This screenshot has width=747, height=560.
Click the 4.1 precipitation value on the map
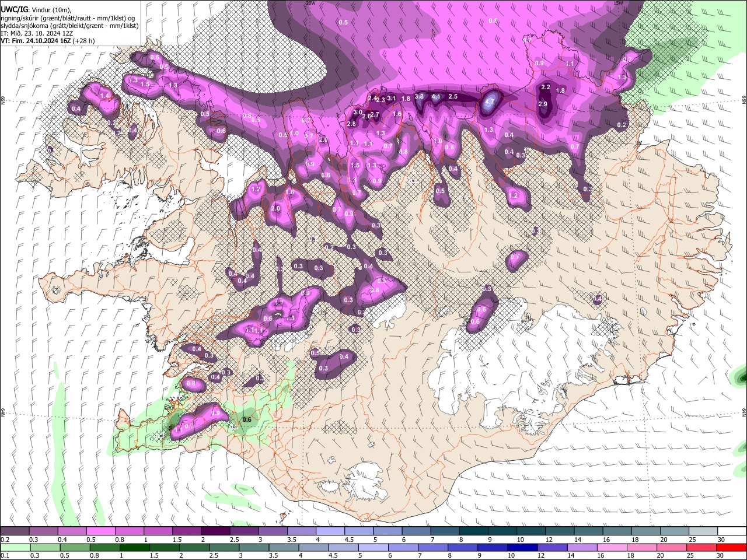pos(436,97)
